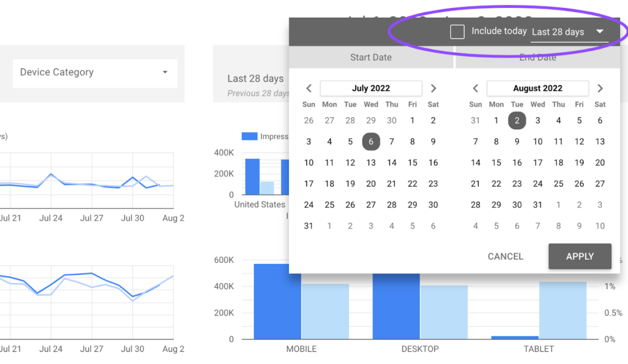Image resolution: width=628 pixels, height=364 pixels.
Task: Click next month arrow on end date calendar
Action: click(600, 88)
